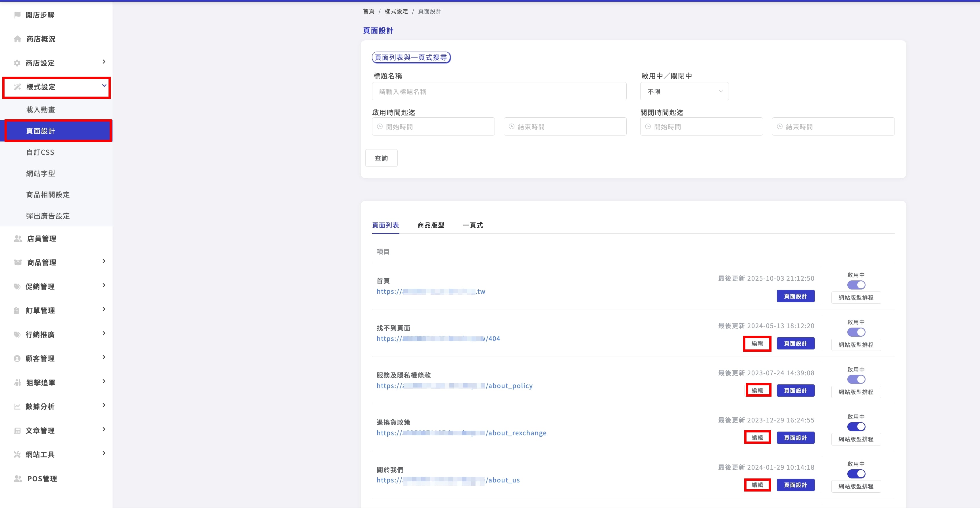Disable the 退換貨政策 page toggle
Image resolution: width=980 pixels, height=508 pixels.
click(856, 426)
